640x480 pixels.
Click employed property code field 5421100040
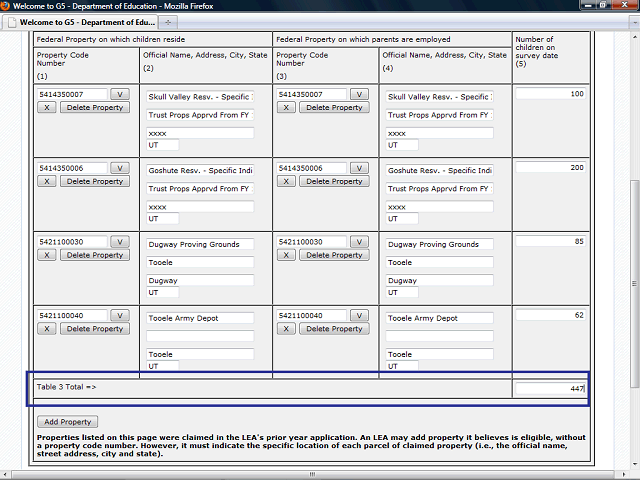pyautogui.click(x=312, y=316)
